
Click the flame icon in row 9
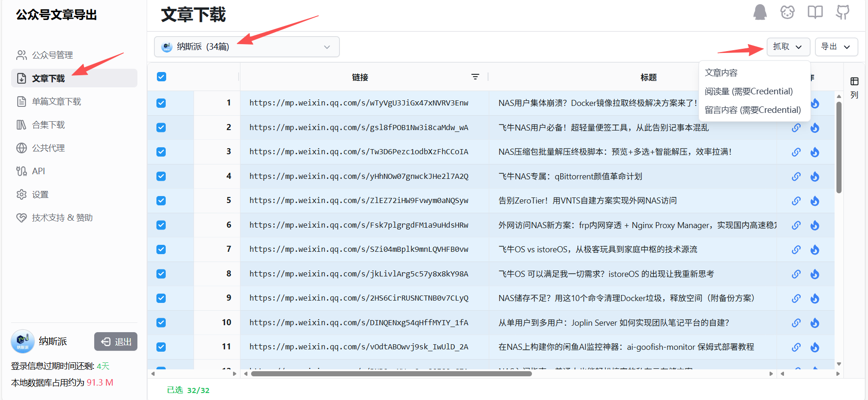coord(815,298)
